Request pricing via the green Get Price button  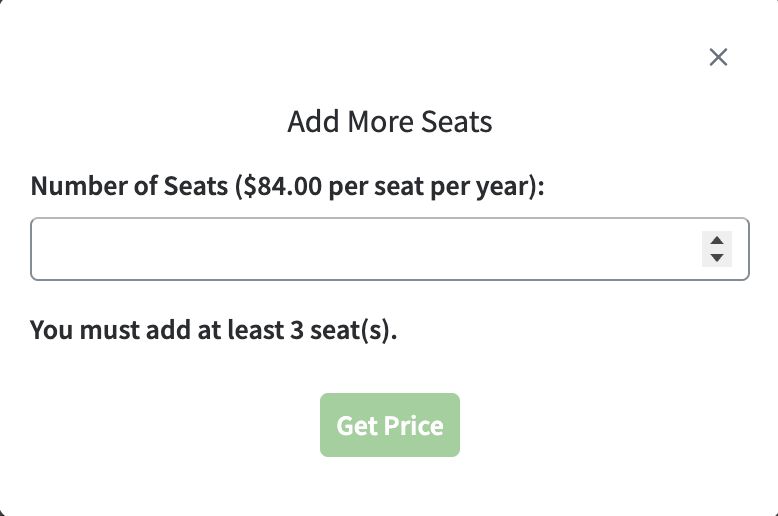tap(390, 425)
